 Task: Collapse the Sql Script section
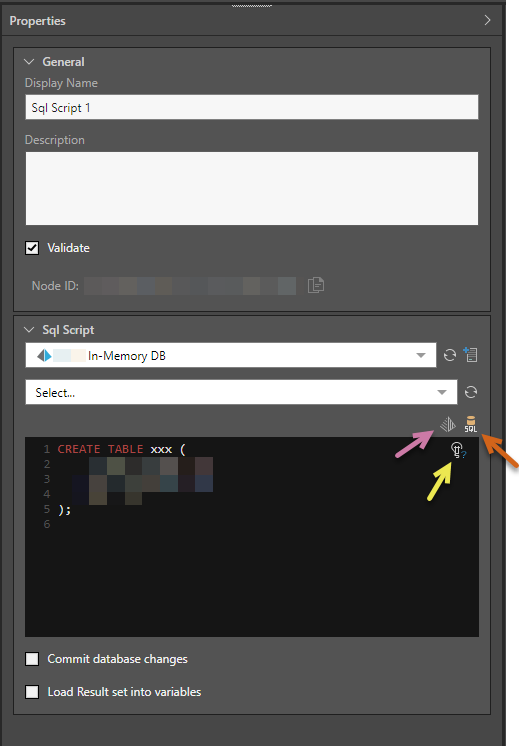pyautogui.click(x=29, y=330)
